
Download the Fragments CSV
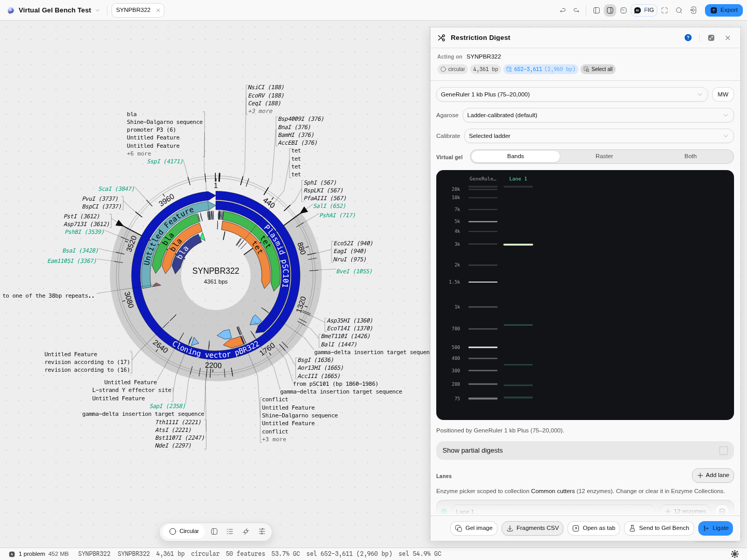tap(533, 528)
